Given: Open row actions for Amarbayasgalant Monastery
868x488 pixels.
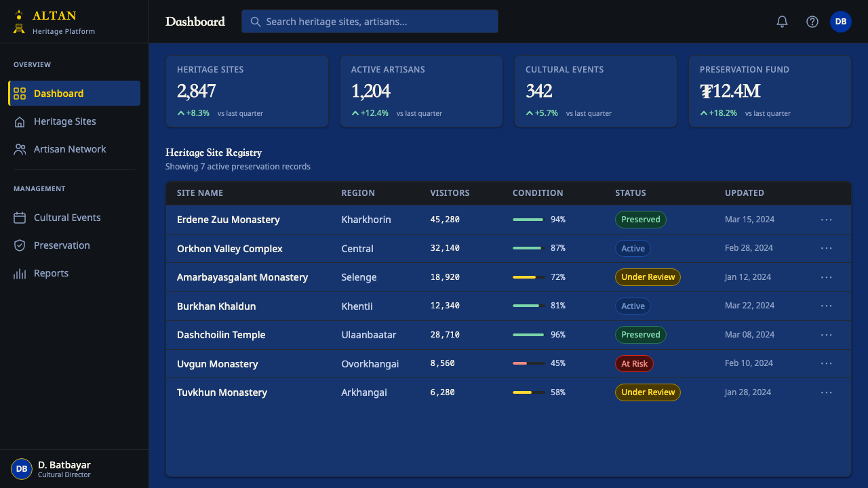Looking at the screenshot, I should [x=826, y=277].
